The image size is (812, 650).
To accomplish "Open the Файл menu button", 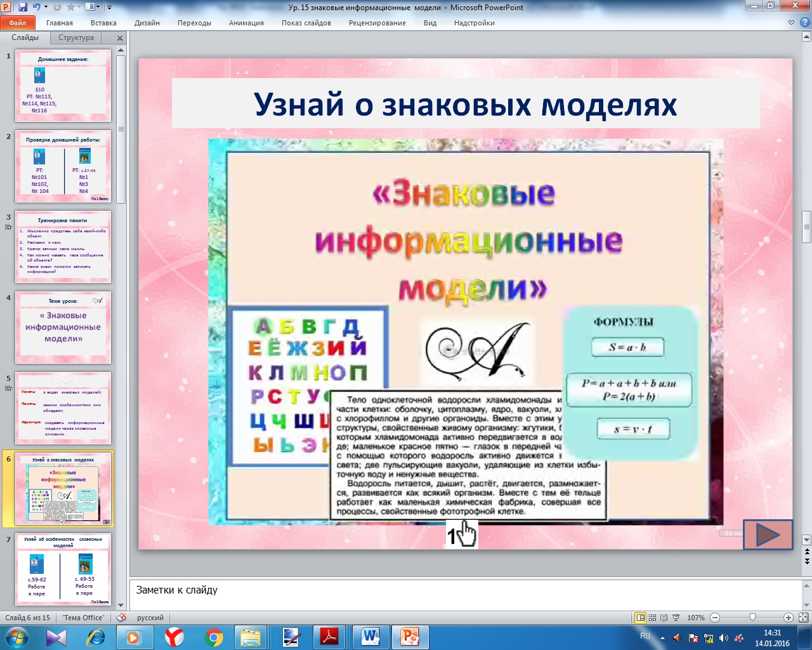I will coord(18,23).
